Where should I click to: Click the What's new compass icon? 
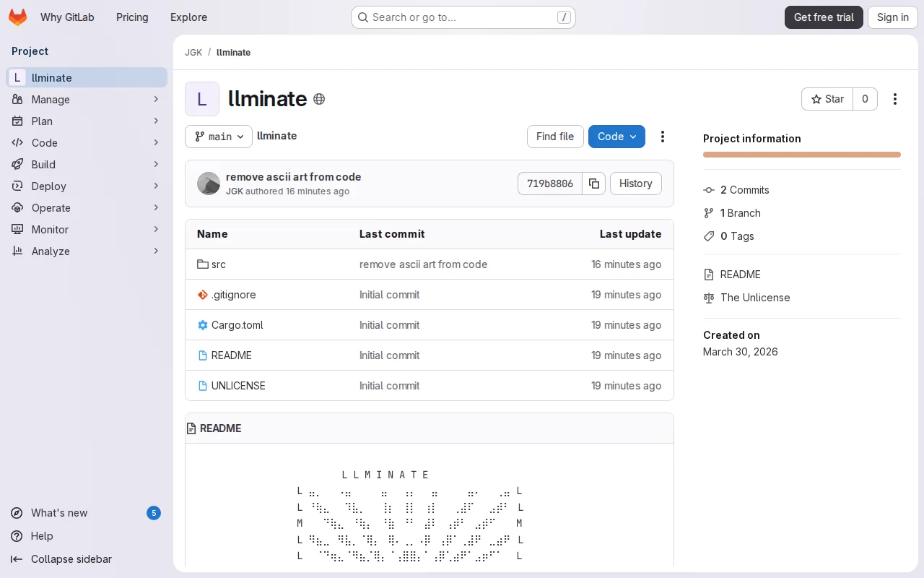click(x=17, y=513)
